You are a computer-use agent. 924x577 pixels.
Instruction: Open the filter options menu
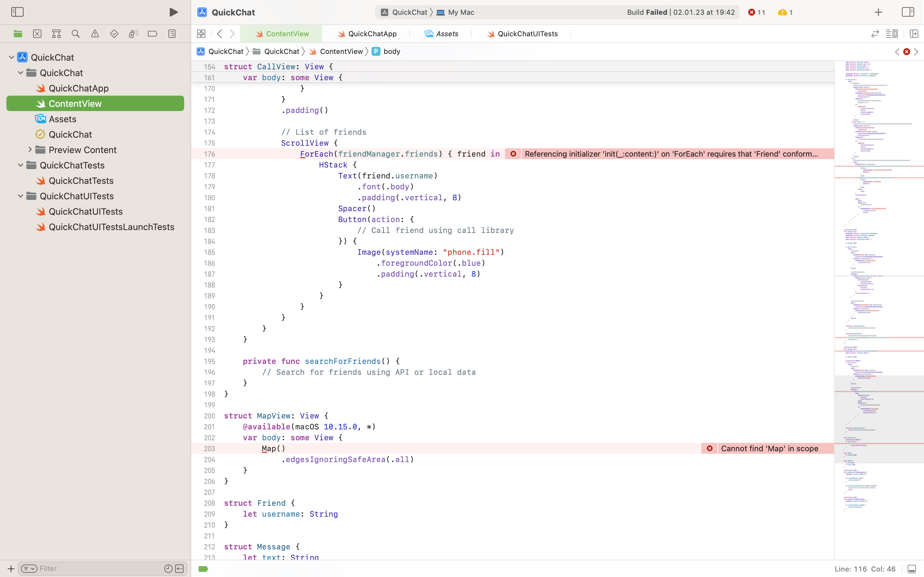coord(29,569)
